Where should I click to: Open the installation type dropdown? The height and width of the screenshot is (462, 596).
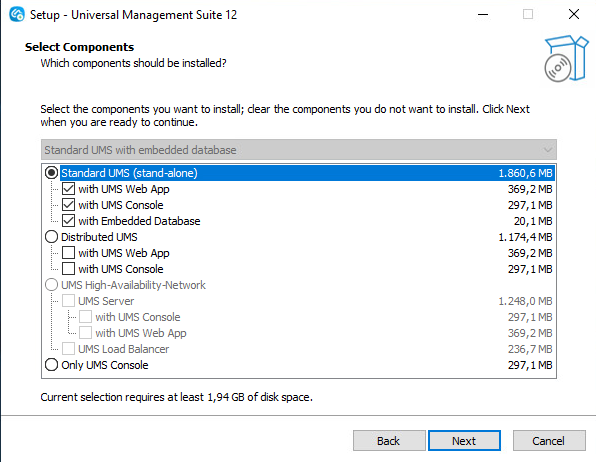coord(299,150)
